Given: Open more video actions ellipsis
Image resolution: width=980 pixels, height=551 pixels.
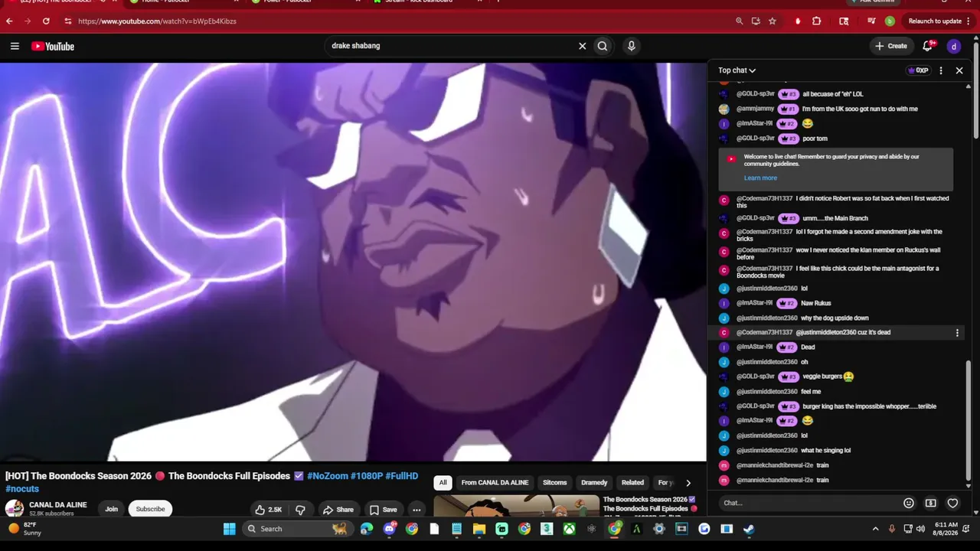Looking at the screenshot, I should click(416, 510).
